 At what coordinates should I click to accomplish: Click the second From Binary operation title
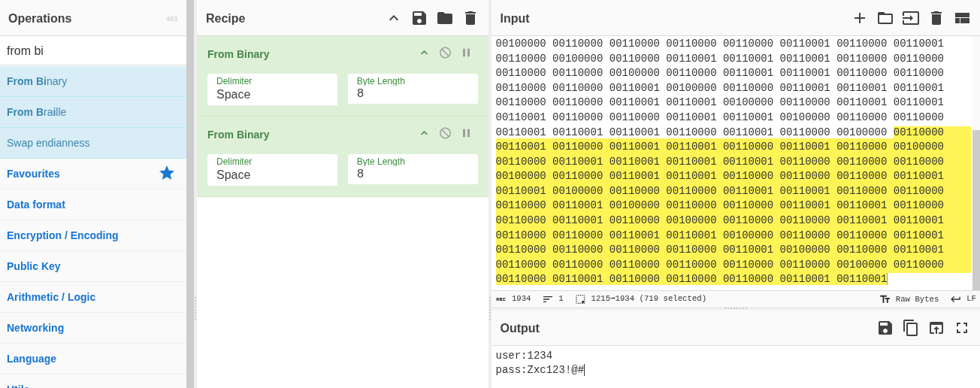(x=238, y=135)
